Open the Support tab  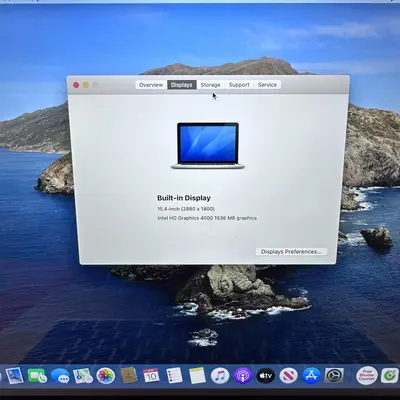tap(239, 85)
